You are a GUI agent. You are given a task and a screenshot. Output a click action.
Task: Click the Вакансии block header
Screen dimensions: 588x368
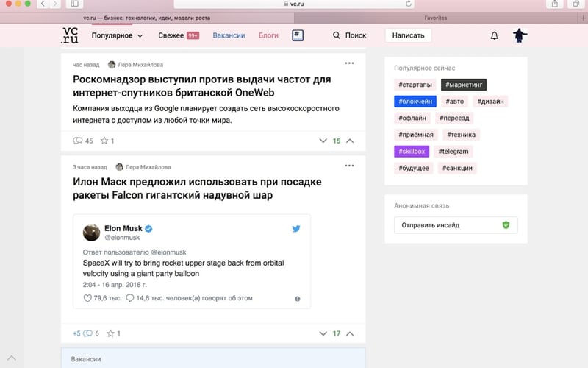(x=86, y=359)
